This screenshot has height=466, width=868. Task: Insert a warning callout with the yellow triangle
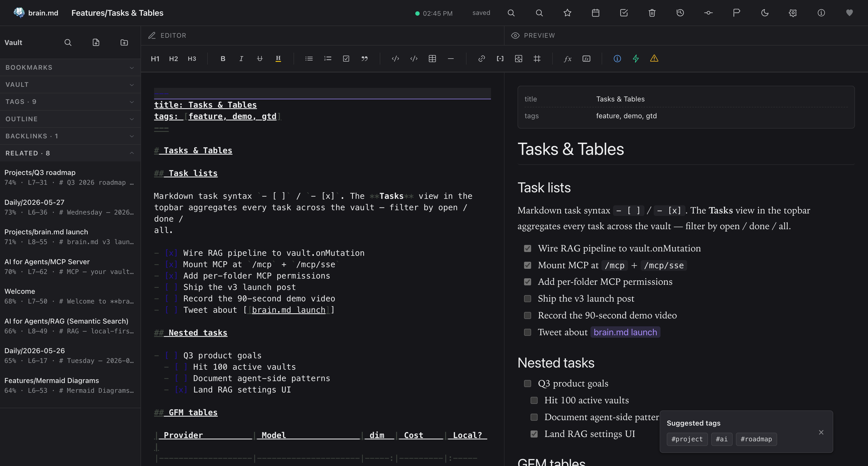pos(654,59)
